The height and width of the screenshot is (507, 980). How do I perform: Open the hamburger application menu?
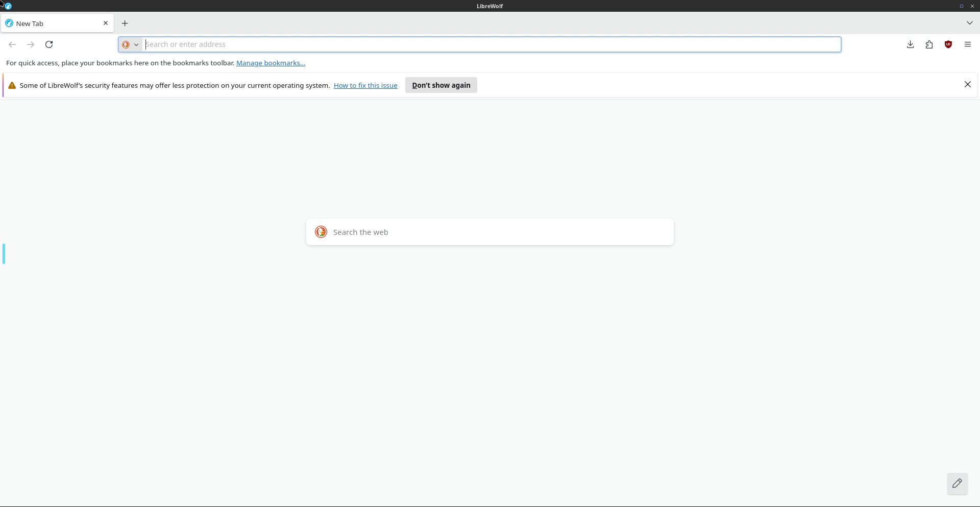click(967, 44)
